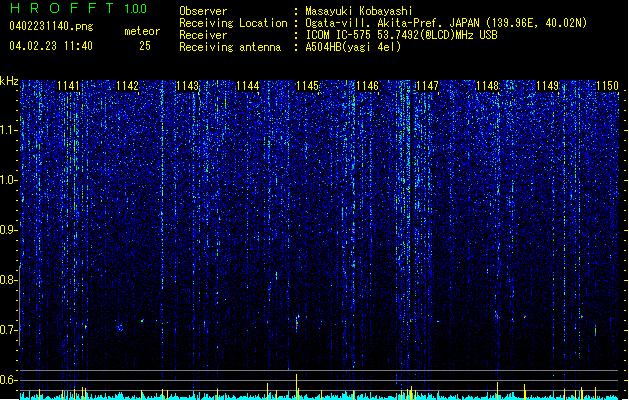Click the Receiving antenna label
This screenshot has width=629, height=400.
pos(230,47)
